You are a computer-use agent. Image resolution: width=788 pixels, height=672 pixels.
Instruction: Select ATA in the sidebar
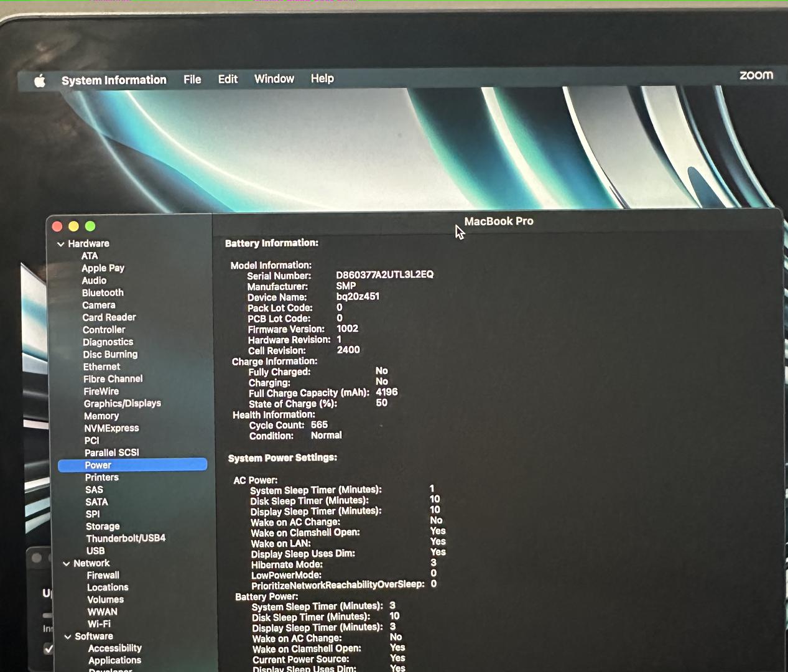tap(90, 256)
